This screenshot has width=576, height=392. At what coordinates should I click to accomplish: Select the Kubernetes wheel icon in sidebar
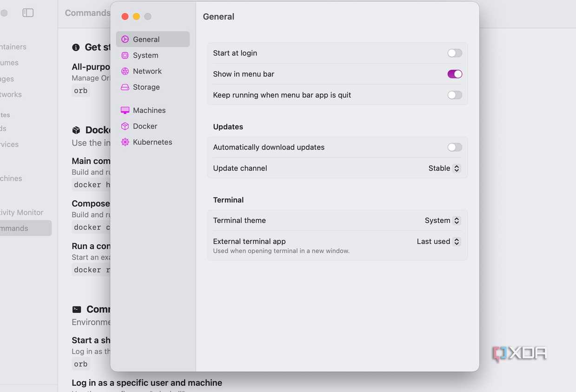[x=125, y=142]
